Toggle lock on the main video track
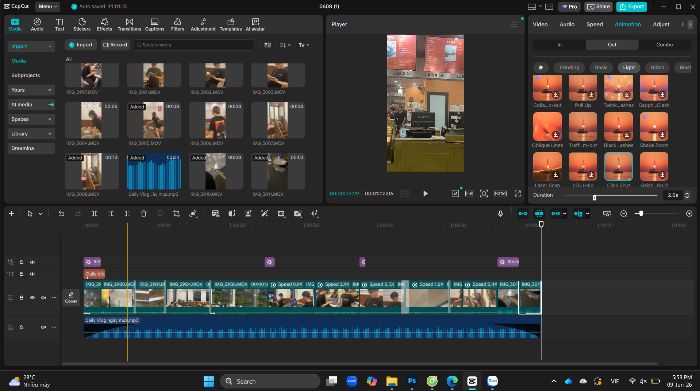Image resolution: width=700 pixels, height=391 pixels. click(x=21, y=297)
